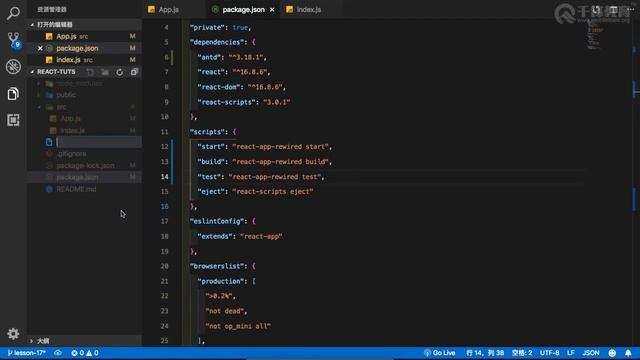Click the minimap code overview

pyautogui.click(x=594, y=36)
